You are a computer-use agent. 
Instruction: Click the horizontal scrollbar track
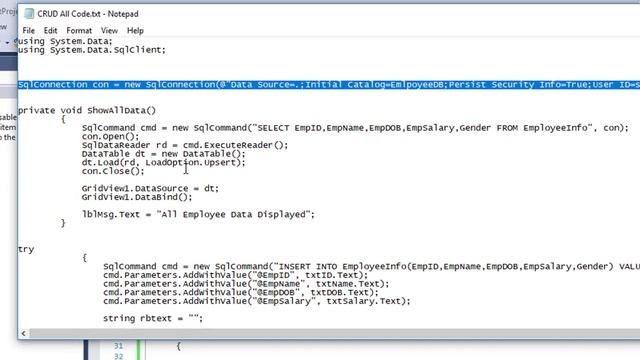pos(334,333)
